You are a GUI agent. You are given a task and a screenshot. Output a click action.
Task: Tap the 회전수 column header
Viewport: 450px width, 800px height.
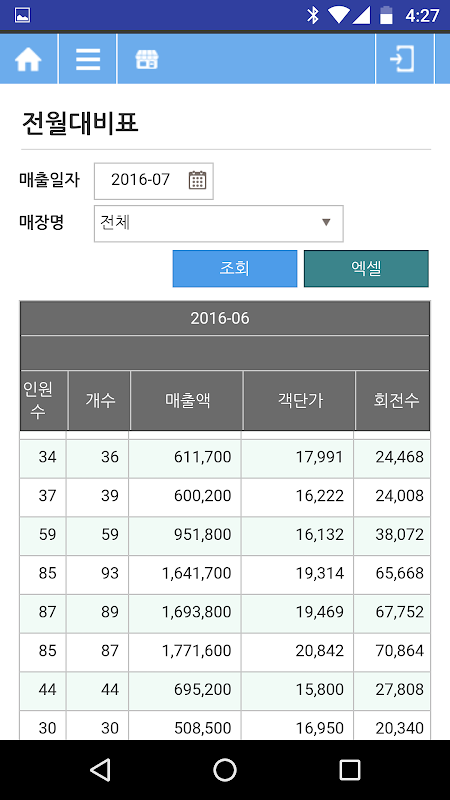coord(392,401)
